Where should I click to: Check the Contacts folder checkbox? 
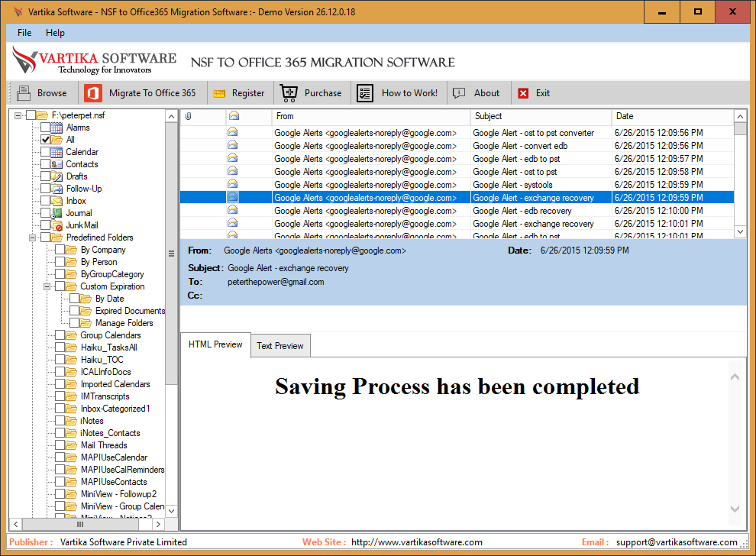(45, 164)
